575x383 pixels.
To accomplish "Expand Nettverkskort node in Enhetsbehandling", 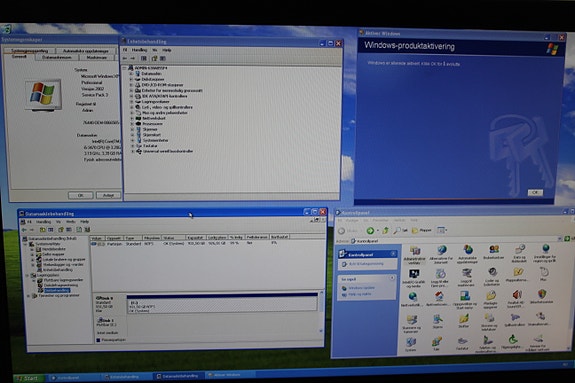I will (131, 118).
